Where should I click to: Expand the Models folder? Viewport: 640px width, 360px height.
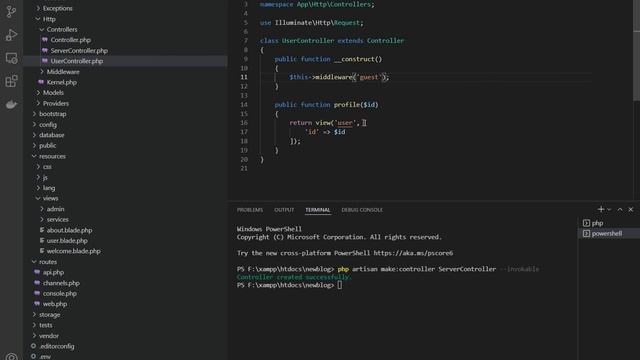tap(53, 93)
